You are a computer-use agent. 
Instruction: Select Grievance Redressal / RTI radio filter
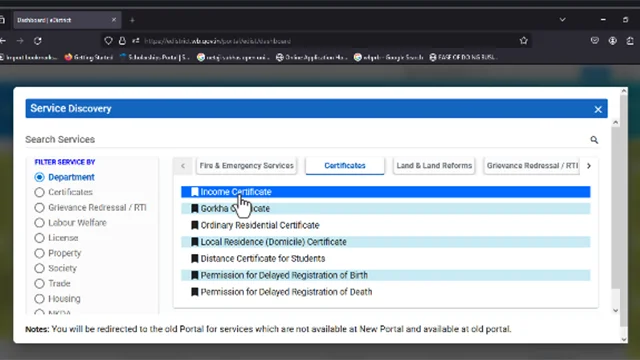[x=39, y=207]
